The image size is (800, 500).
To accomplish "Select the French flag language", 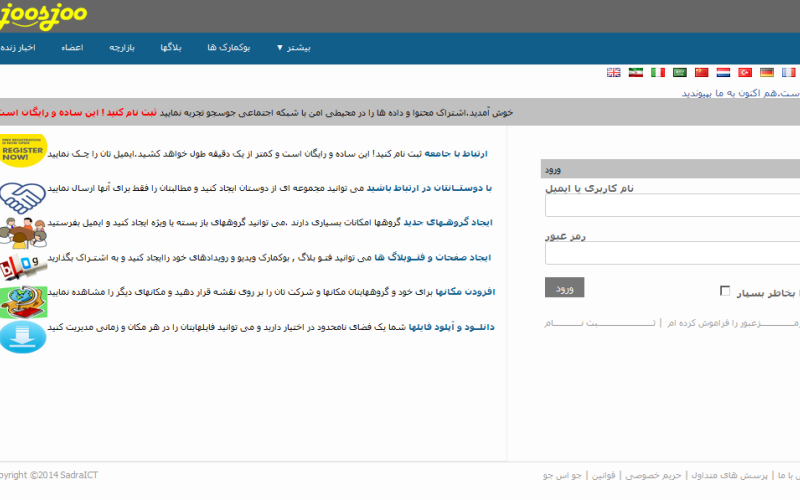I will (789, 72).
